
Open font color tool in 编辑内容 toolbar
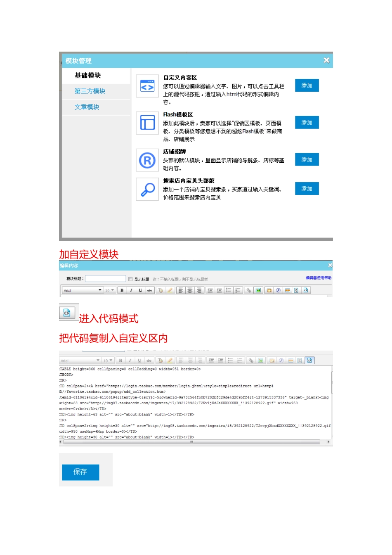(x=161, y=290)
